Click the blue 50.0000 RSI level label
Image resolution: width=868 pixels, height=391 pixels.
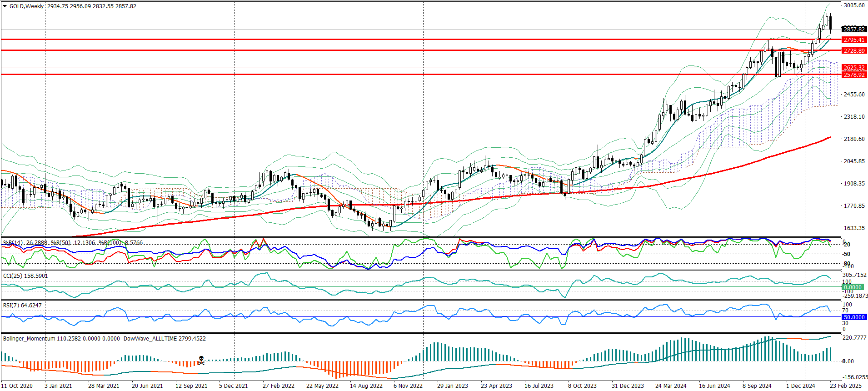(x=854, y=317)
